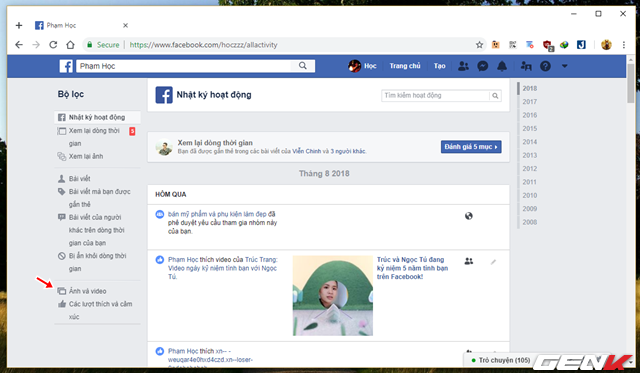Jump to year 2014 in timeline
Screen dimensions: 640x373
[x=529, y=142]
